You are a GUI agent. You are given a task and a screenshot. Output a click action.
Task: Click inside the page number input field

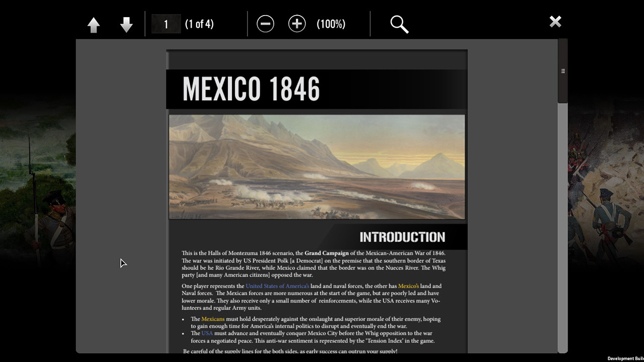(166, 23)
